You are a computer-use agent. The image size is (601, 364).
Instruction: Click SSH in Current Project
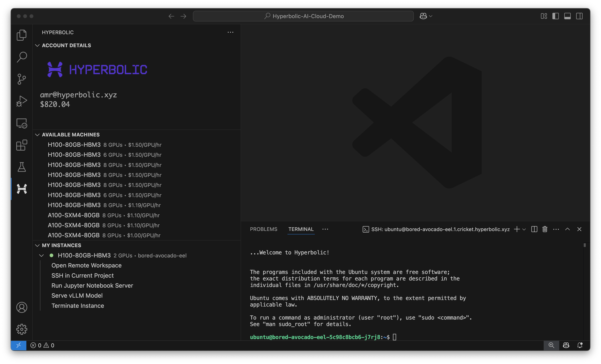click(82, 275)
